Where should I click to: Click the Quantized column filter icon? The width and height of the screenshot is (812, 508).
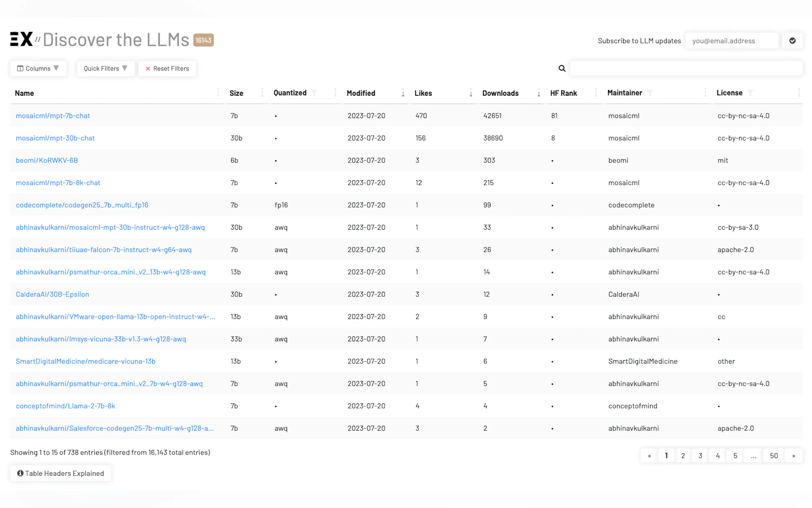tap(314, 93)
